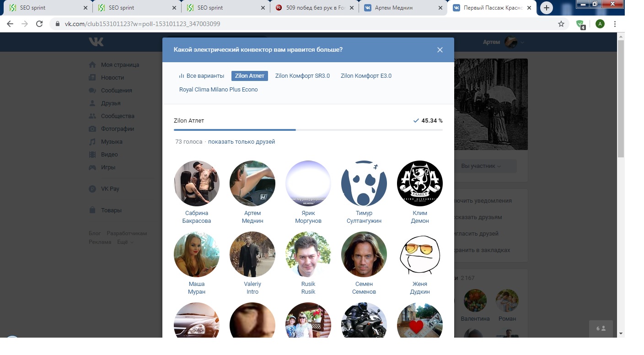Screen dimensions: 644x355
Task: Open the Разработчикам footer link
Action: coord(127,233)
